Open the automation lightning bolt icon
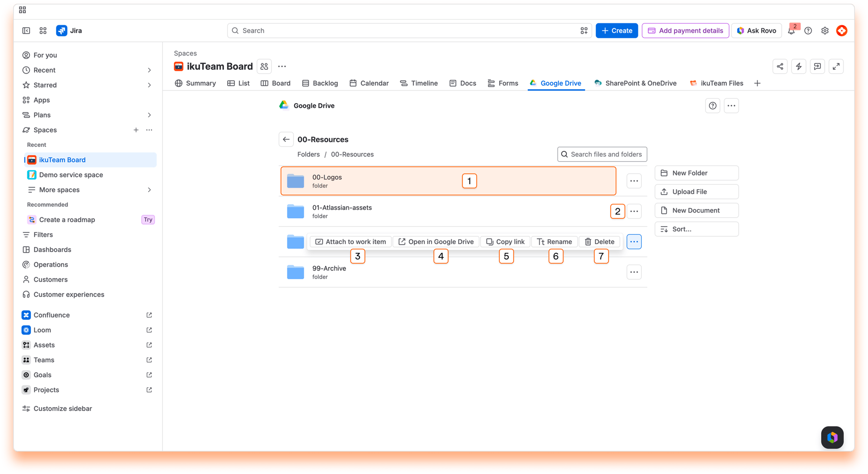This screenshot has width=868, height=474. pyautogui.click(x=799, y=66)
